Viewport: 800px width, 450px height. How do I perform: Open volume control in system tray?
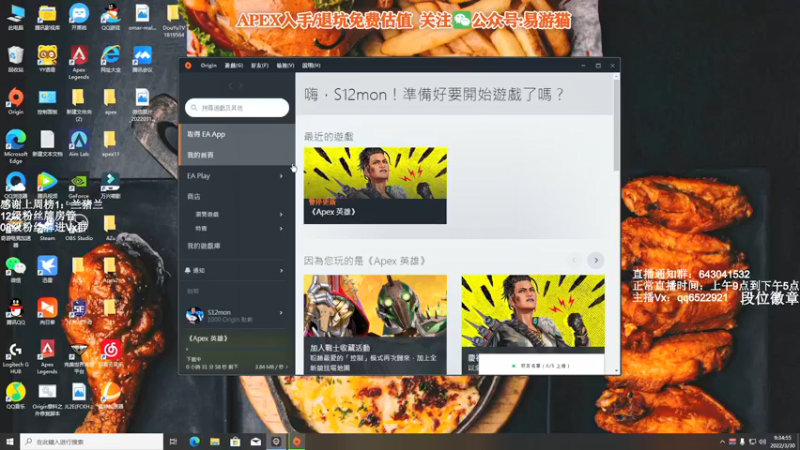point(762,442)
